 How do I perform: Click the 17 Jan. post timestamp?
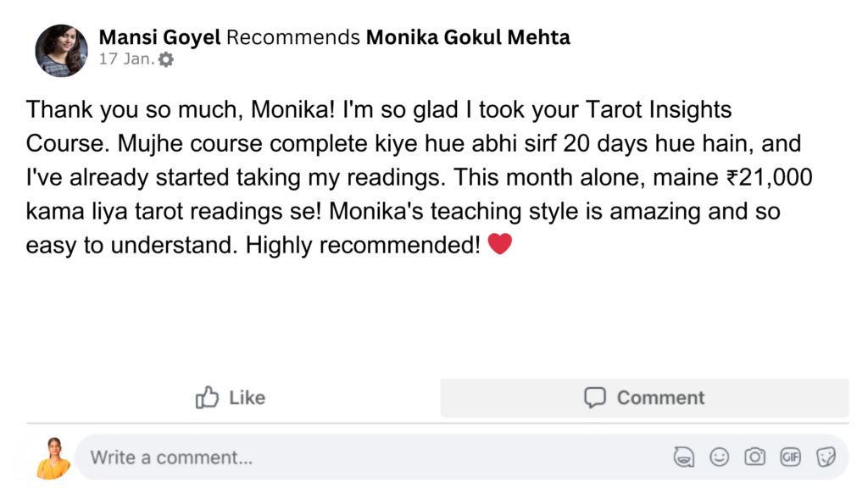pos(127,60)
